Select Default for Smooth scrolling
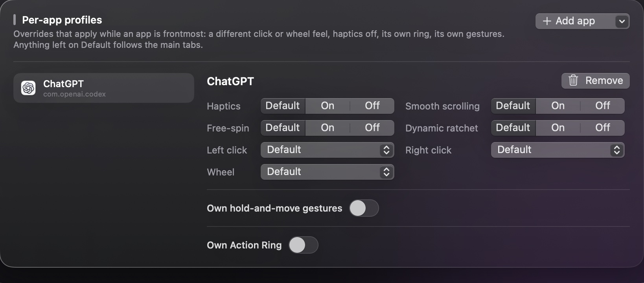The width and height of the screenshot is (644, 283). click(x=513, y=106)
